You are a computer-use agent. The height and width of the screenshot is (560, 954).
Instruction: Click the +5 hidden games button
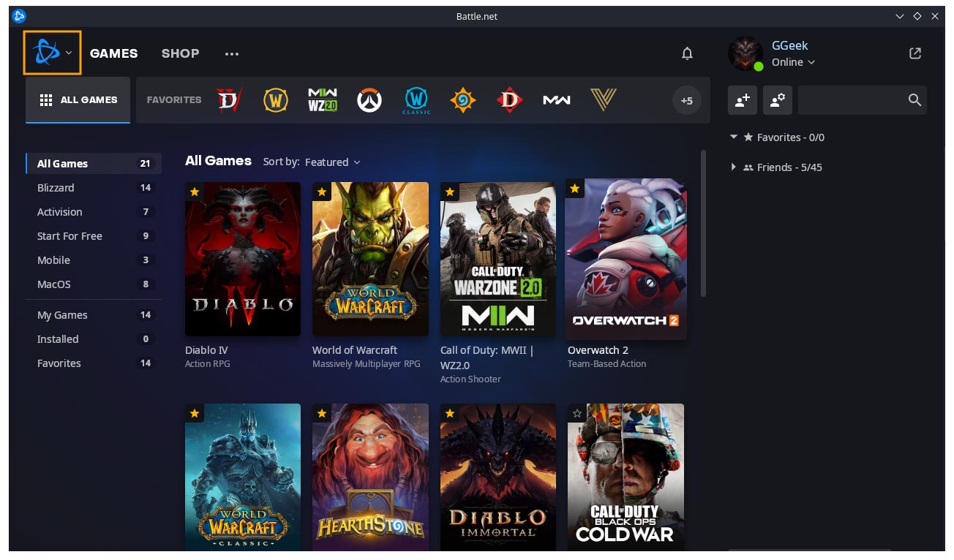(686, 100)
